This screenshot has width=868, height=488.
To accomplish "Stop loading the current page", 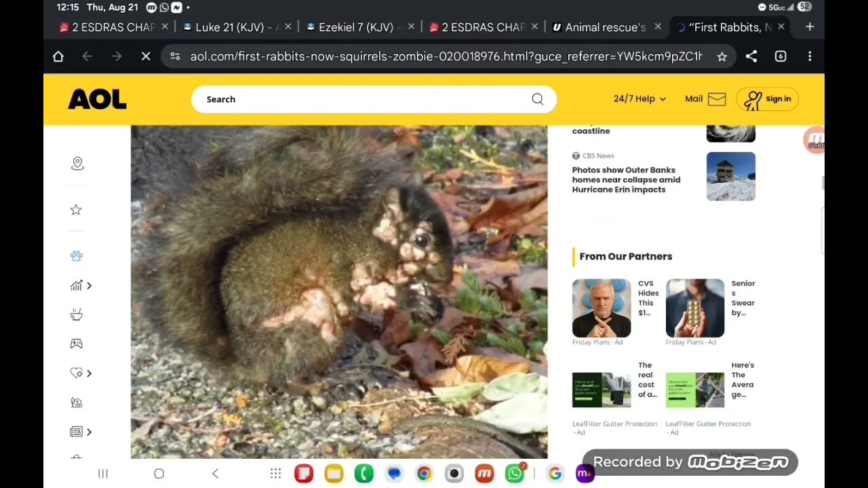I will coord(146,57).
